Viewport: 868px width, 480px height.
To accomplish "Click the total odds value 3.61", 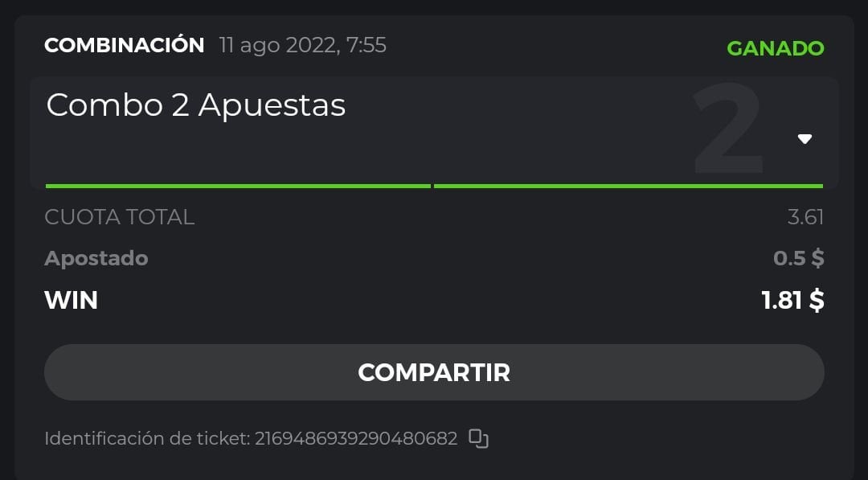I will pyautogui.click(x=805, y=216).
